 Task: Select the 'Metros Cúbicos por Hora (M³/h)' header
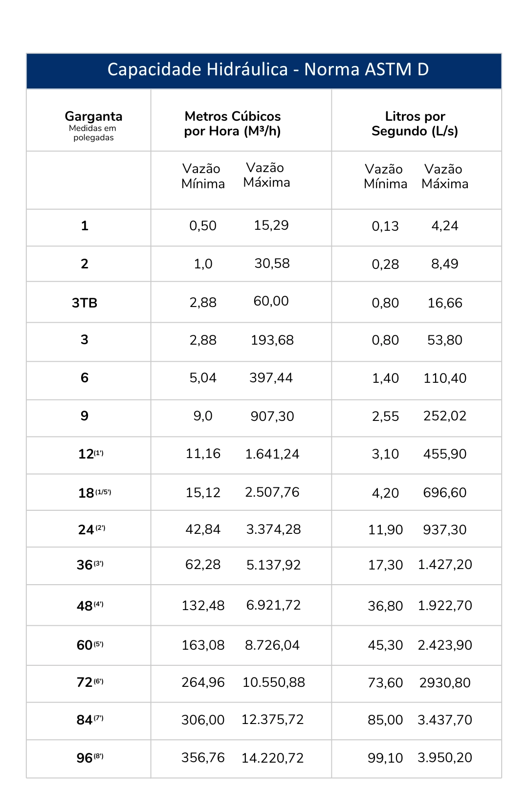(x=232, y=124)
